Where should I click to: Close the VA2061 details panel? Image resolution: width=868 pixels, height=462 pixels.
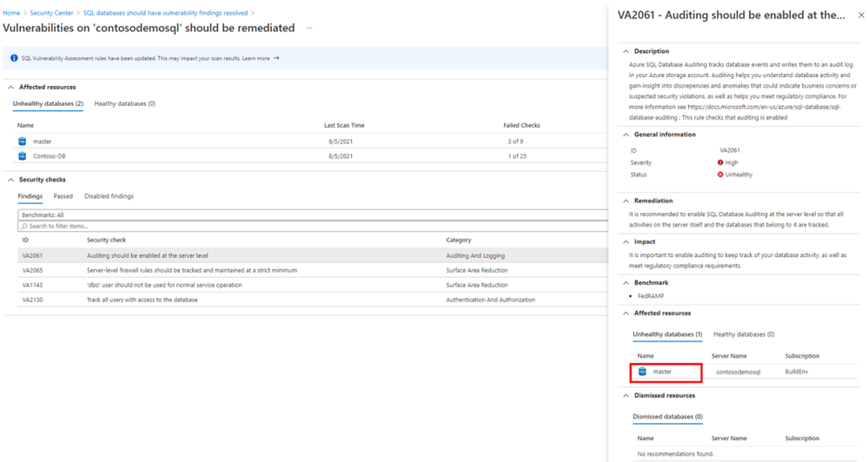tap(861, 16)
